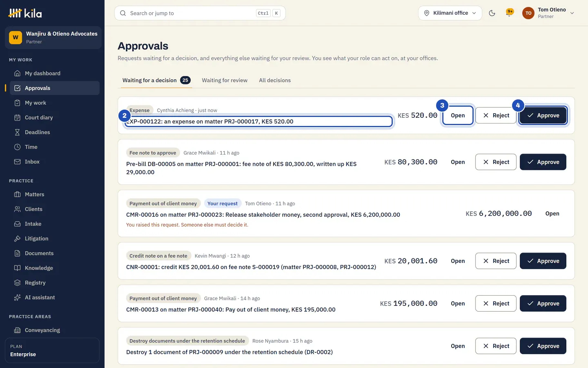Image resolution: width=588 pixels, height=368 pixels.
Task: Launch the AI assistant
Action: coord(55,297)
